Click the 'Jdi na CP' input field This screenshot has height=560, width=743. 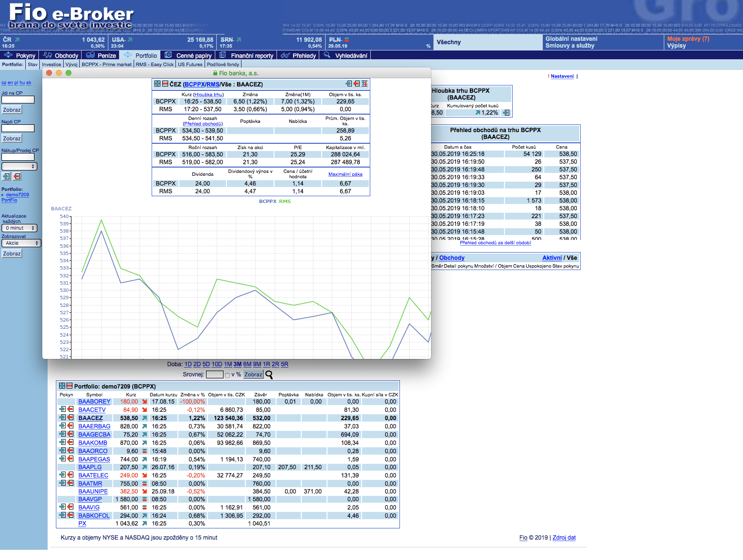[18, 100]
